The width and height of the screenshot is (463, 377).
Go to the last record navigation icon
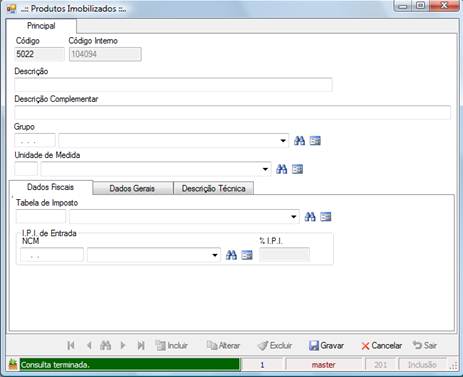click(x=141, y=345)
